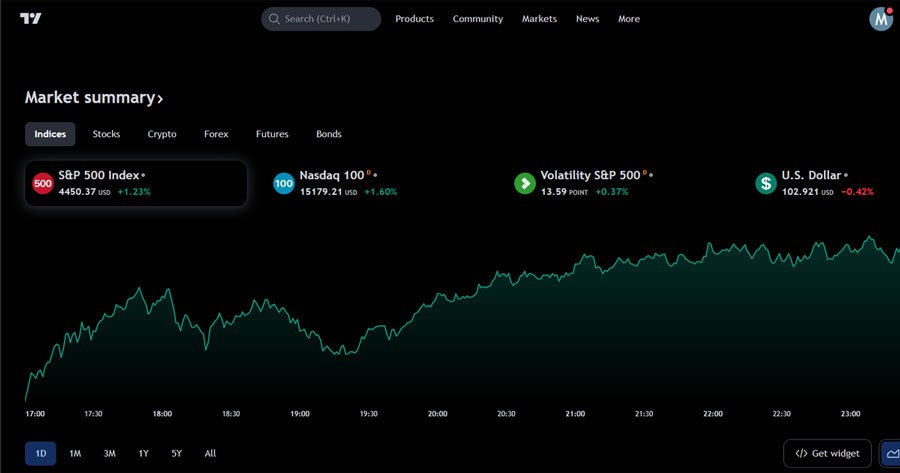The height and width of the screenshot is (473, 900).
Task: Open the News link
Action: (587, 19)
